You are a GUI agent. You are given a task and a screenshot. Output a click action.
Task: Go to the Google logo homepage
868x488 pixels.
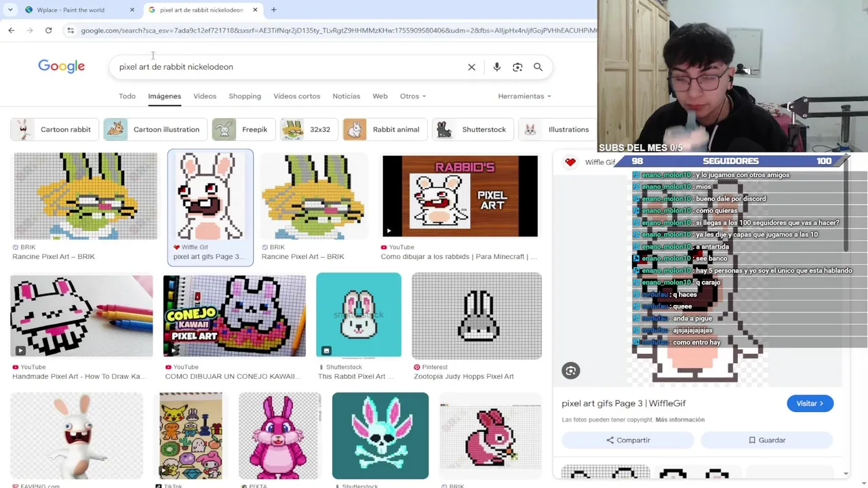(x=62, y=66)
